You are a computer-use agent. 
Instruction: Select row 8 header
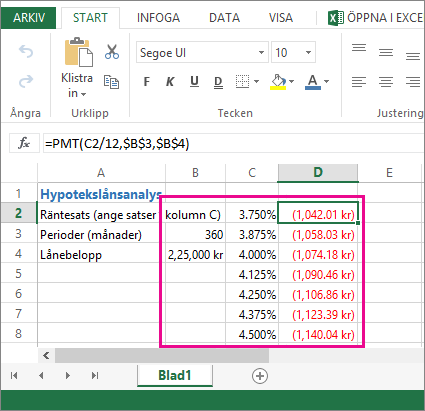tap(19, 333)
